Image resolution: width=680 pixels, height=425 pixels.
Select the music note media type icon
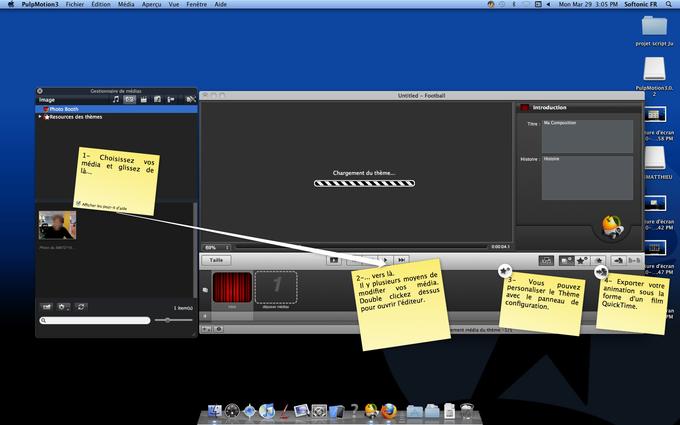pos(116,99)
